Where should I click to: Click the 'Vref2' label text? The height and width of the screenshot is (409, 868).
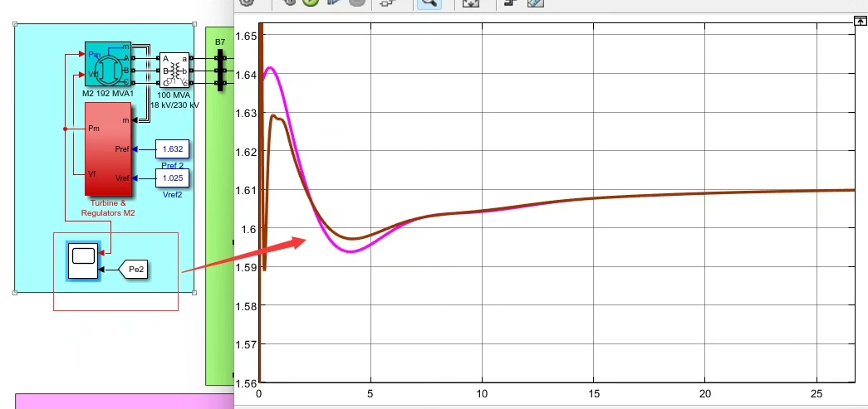(x=173, y=195)
